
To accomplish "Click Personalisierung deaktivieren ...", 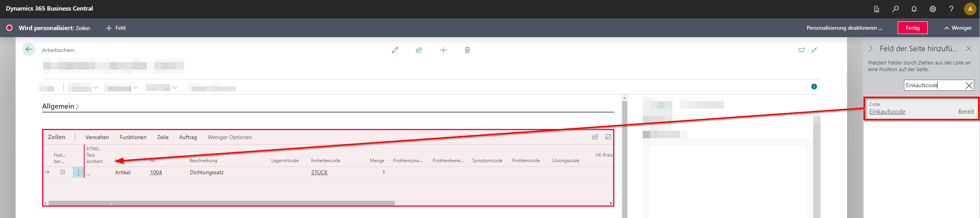I will 844,28.
